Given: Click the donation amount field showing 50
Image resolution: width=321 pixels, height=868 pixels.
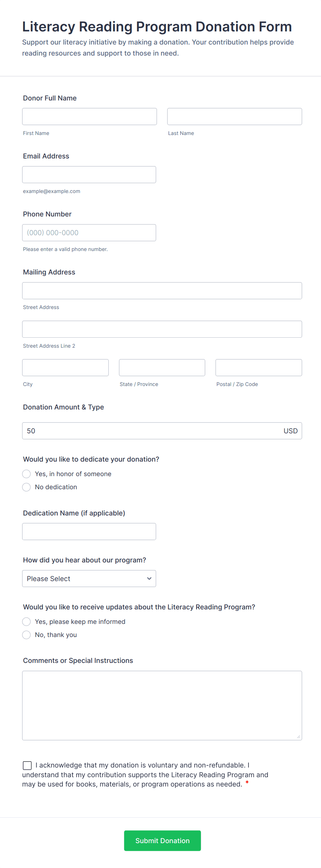Looking at the screenshot, I should tap(152, 431).
